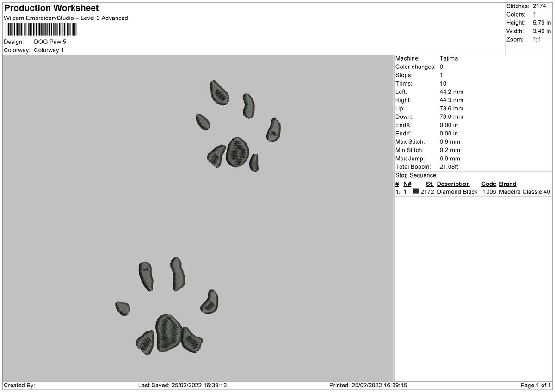This screenshot has height=392, width=555.
Task: Click the barcode under the worksheet title
Action: (40, 30)
